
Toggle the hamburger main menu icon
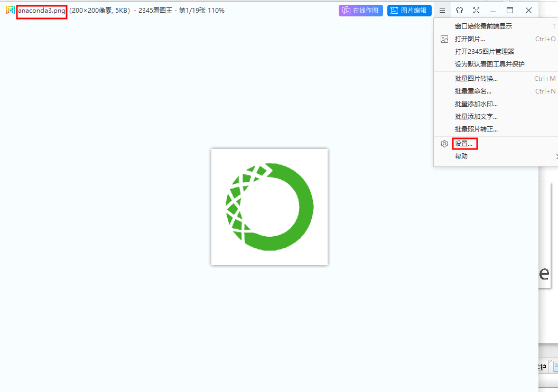[x=442, y=11]
